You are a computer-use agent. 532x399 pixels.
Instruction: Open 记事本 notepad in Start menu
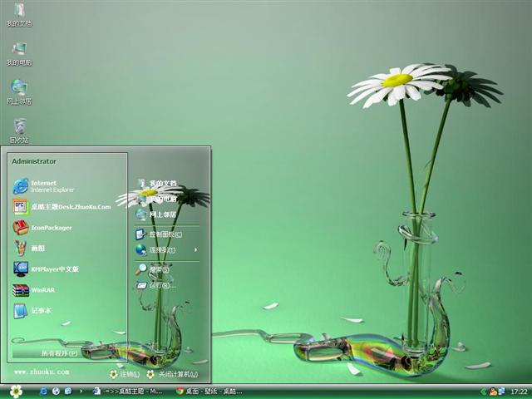coord(32,311)
